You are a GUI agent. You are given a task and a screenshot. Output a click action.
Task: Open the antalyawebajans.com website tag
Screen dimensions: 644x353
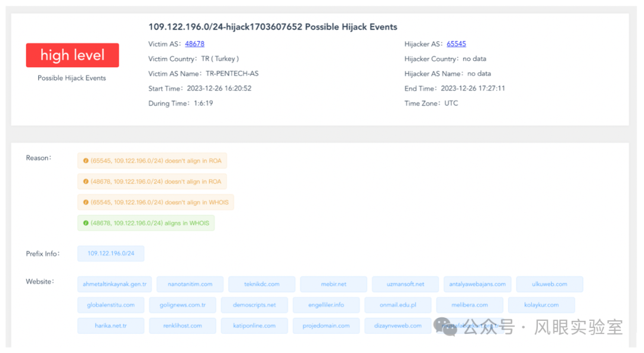[477, 284]
